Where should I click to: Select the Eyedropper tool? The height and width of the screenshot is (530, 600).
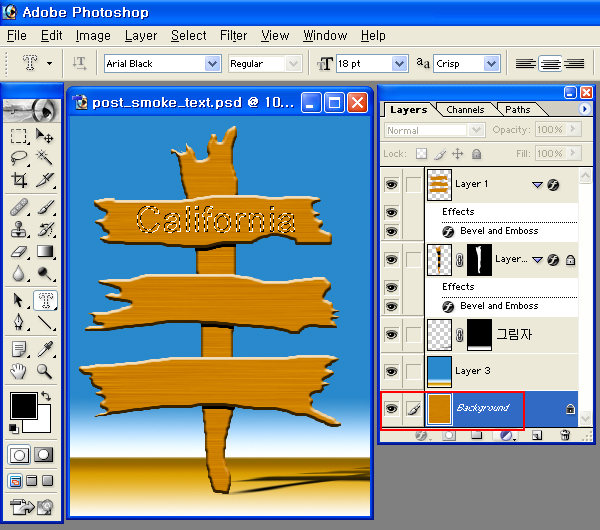tap(44, 349)
